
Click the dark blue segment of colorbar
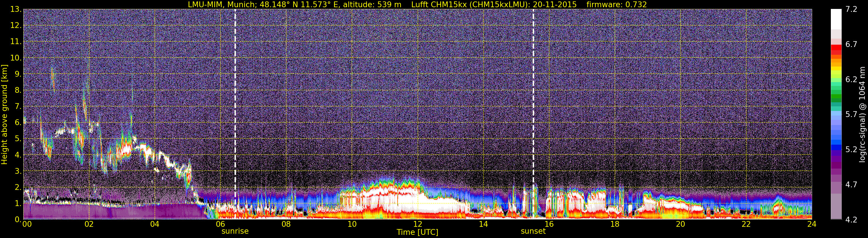836,147
